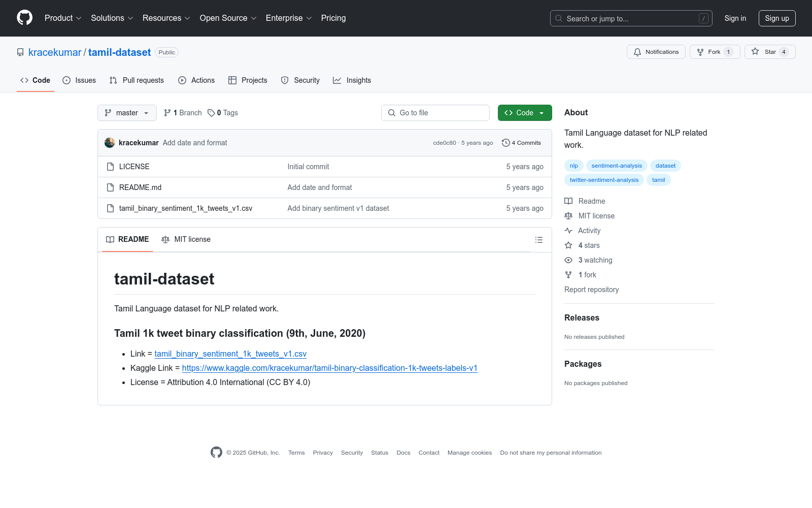This screenshot has width=812, height=508.
Task: Expand the Resources menu
Action: pyautogui.click(x=166, y=18)
